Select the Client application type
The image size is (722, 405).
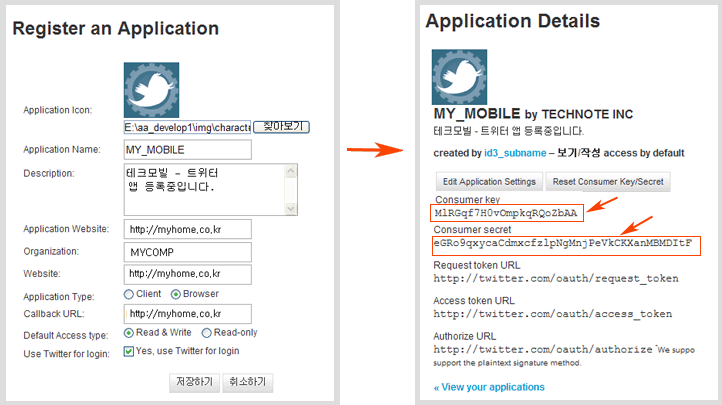click(x=129, y=294)
